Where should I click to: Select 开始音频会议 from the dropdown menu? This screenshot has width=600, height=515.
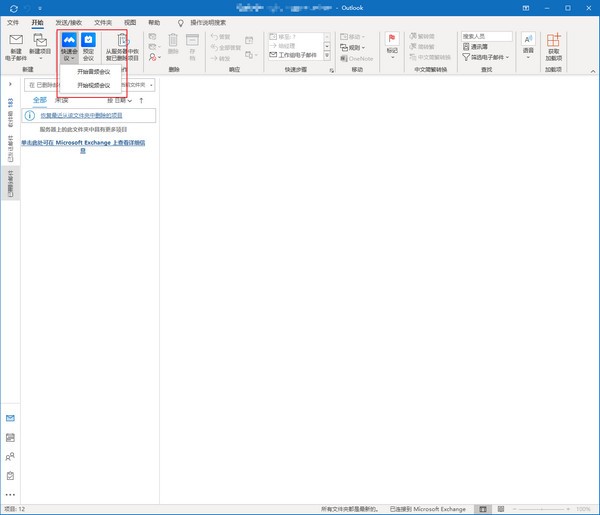(93, 72)
